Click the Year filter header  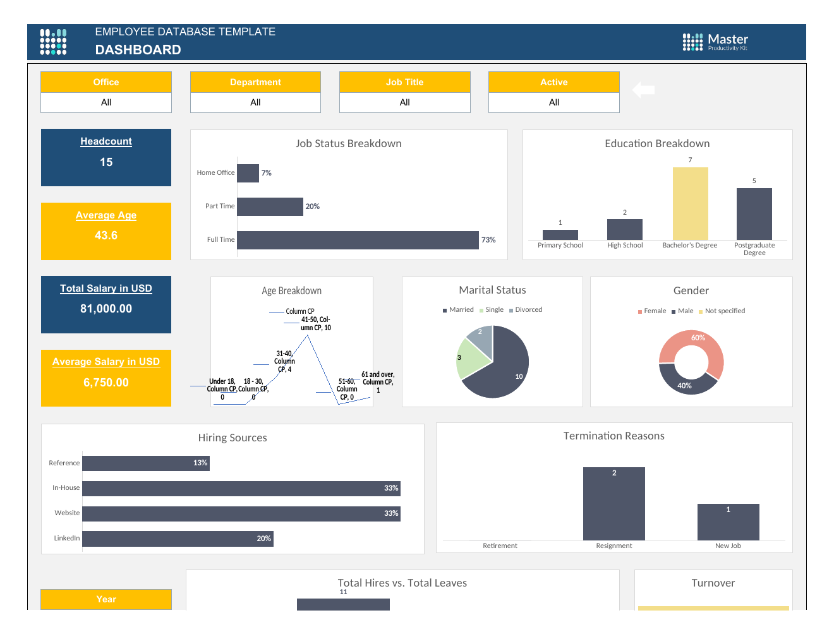point(106,599)
